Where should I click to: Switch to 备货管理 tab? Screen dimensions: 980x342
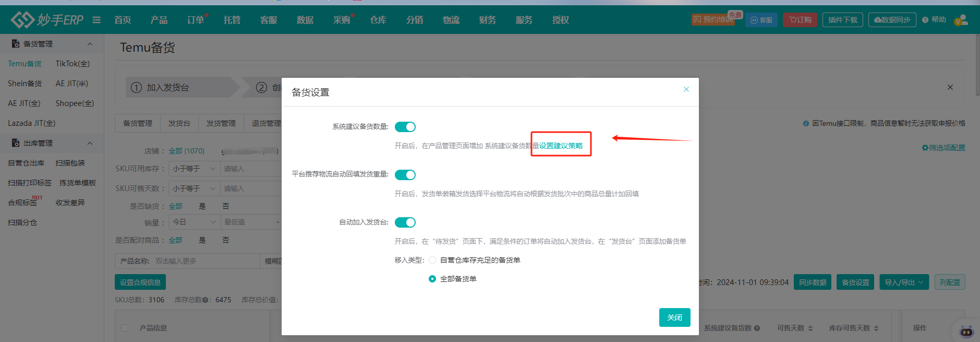click(x=138, y=123)
